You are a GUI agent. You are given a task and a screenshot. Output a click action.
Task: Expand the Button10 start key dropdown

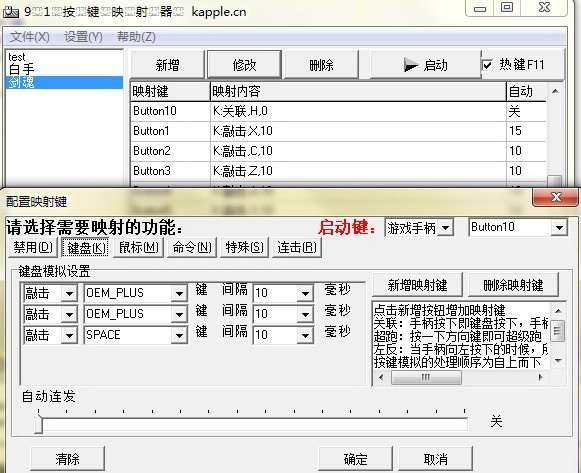click(x=518, y=227)
